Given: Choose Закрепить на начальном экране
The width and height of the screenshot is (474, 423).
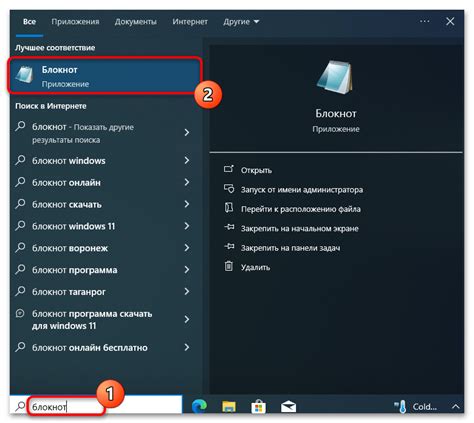Looking at the screenshot, I should click(300, 228).
